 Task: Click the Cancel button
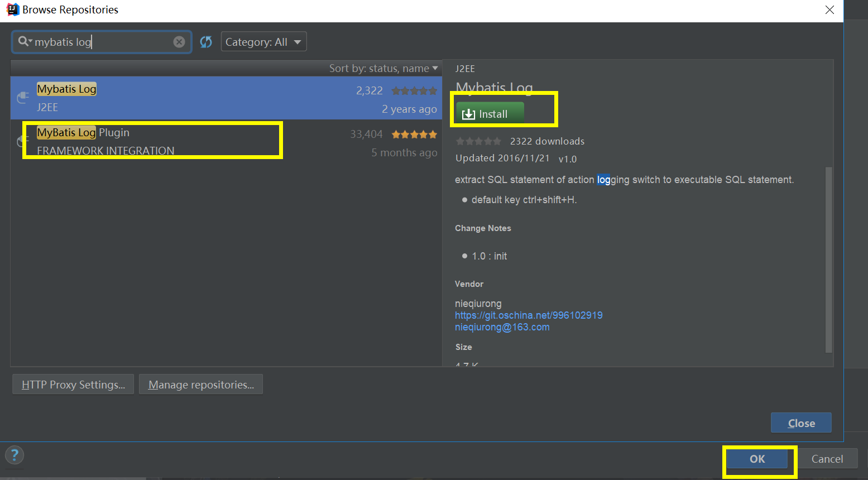coord(827,459)
